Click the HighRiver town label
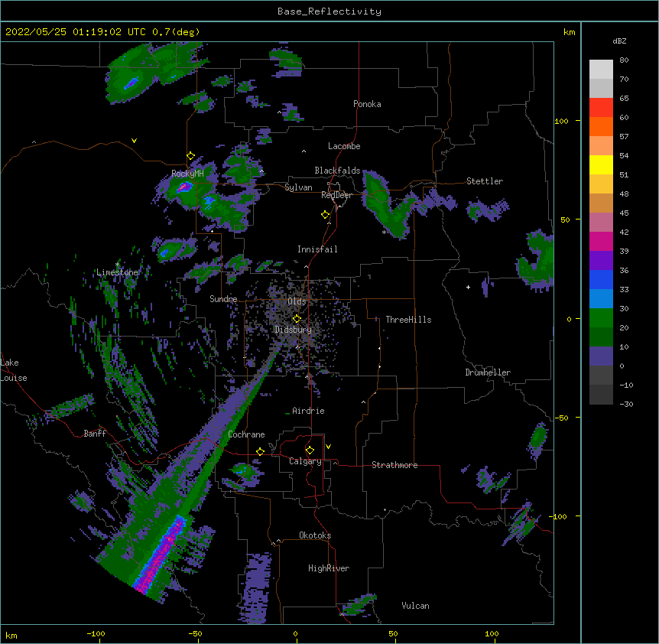The image size is (659, 644). 329,568
